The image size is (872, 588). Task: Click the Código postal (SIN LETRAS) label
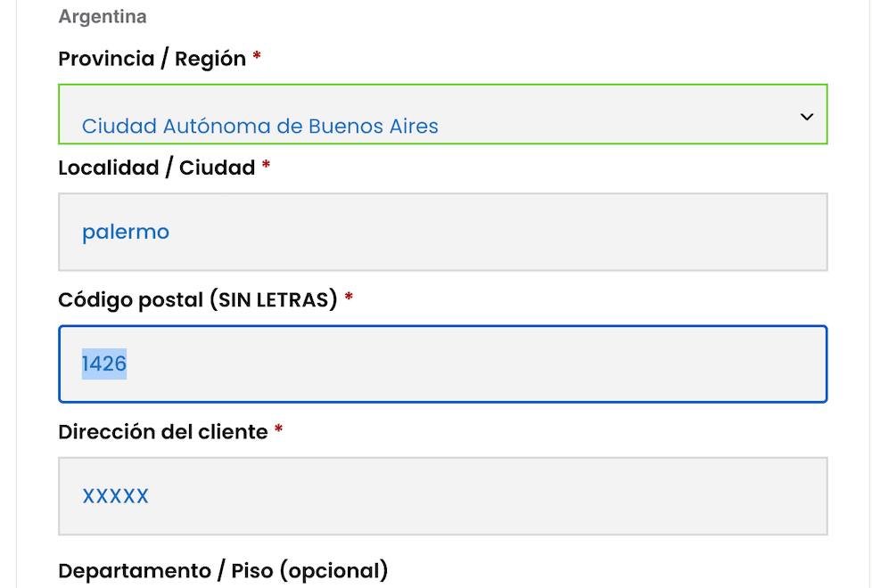(198, 299)
